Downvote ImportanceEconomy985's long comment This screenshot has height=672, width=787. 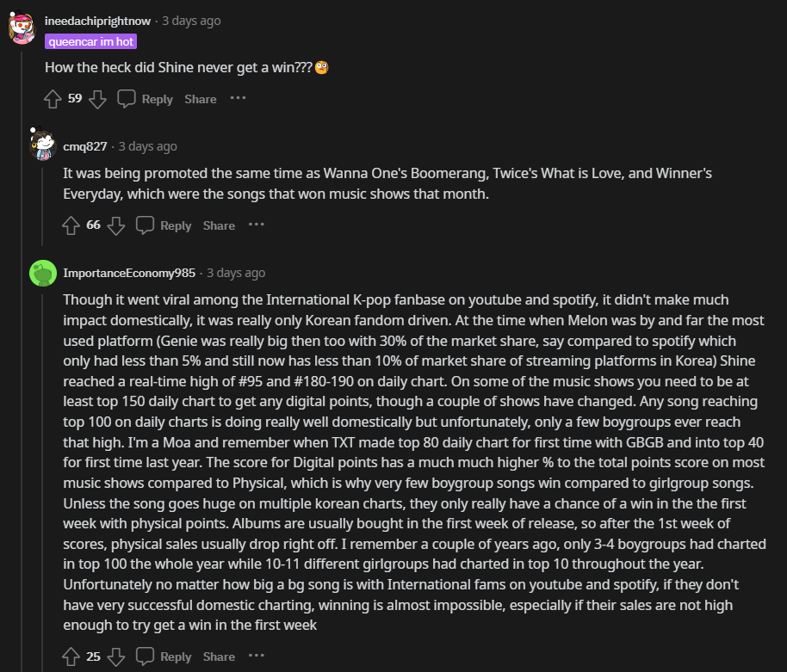(x=116, y=657)
